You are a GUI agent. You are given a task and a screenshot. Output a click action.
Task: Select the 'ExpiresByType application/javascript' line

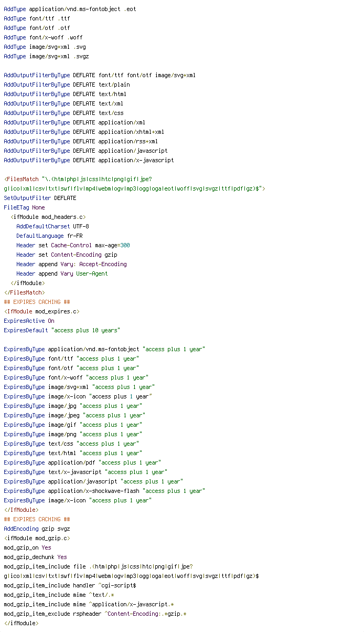tap(93, 481)
